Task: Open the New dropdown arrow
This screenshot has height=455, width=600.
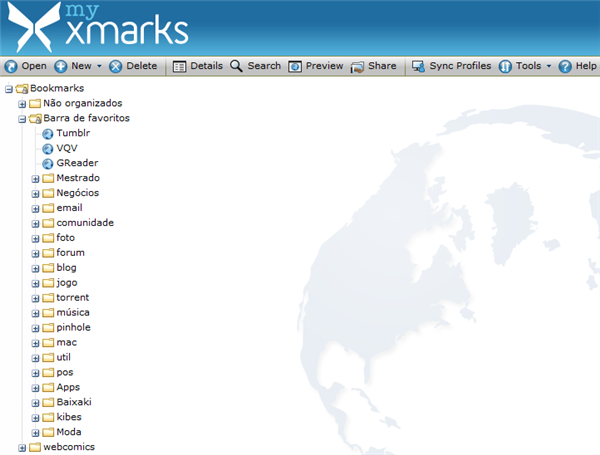Action: (99, 66)
